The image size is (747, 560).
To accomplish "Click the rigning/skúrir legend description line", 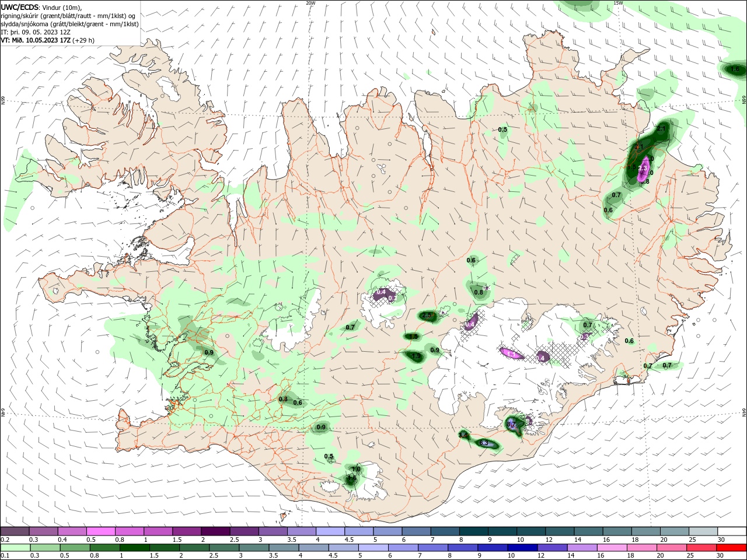I will point(68,16).
